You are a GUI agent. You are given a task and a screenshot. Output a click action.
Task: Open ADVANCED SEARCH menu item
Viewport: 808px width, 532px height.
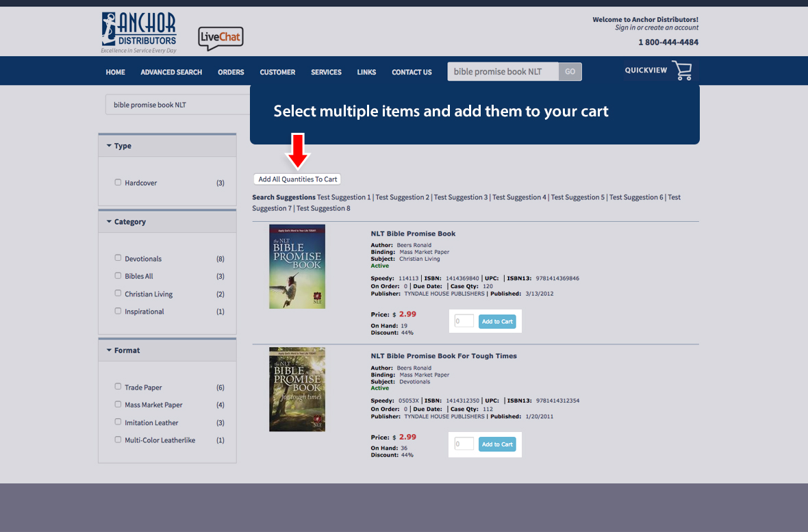click(x=171, y=72)
